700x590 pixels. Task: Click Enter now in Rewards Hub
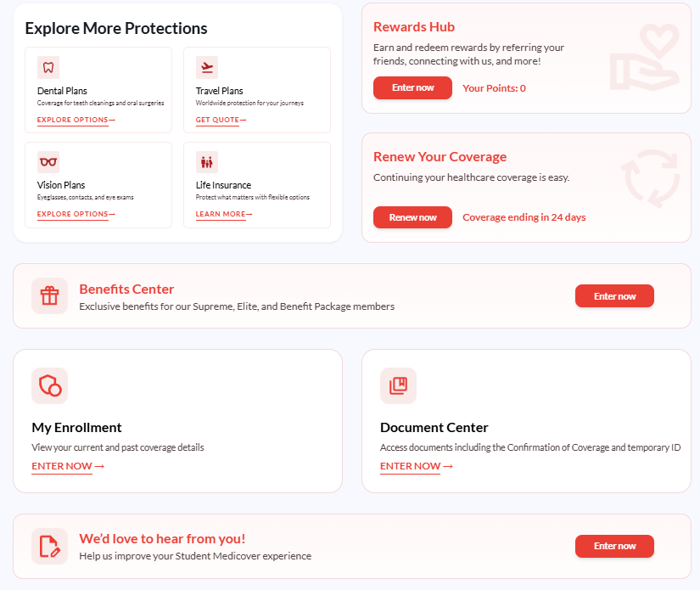412,87
